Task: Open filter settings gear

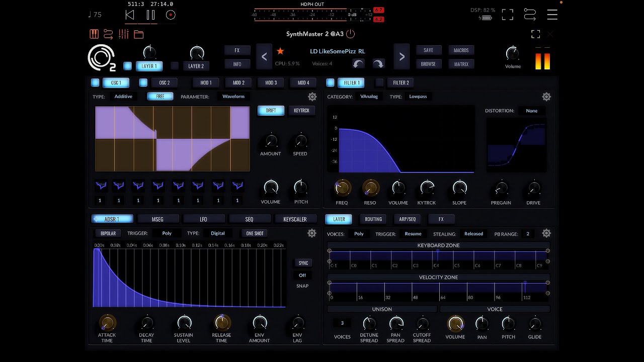Action: point(546,97)
